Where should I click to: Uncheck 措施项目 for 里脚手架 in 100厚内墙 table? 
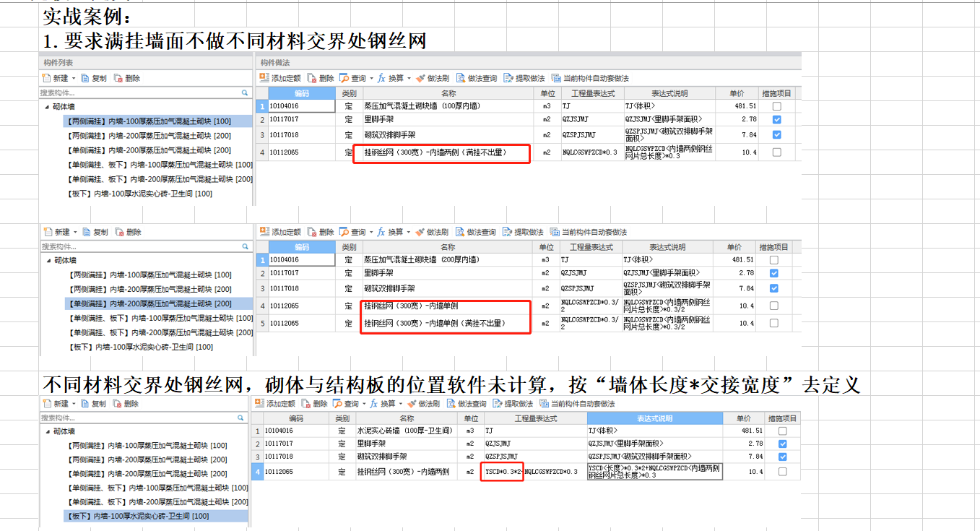[x=776, y=119]
